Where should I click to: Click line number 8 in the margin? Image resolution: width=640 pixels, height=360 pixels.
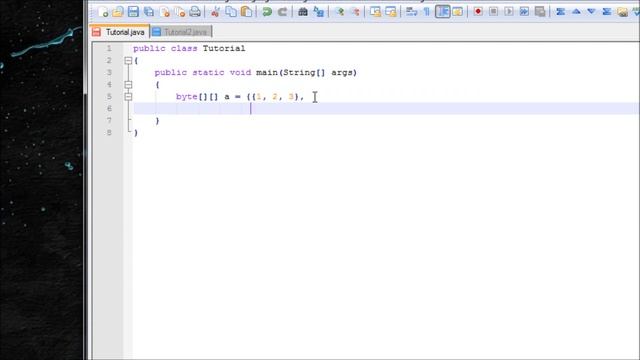pos(109,133)
